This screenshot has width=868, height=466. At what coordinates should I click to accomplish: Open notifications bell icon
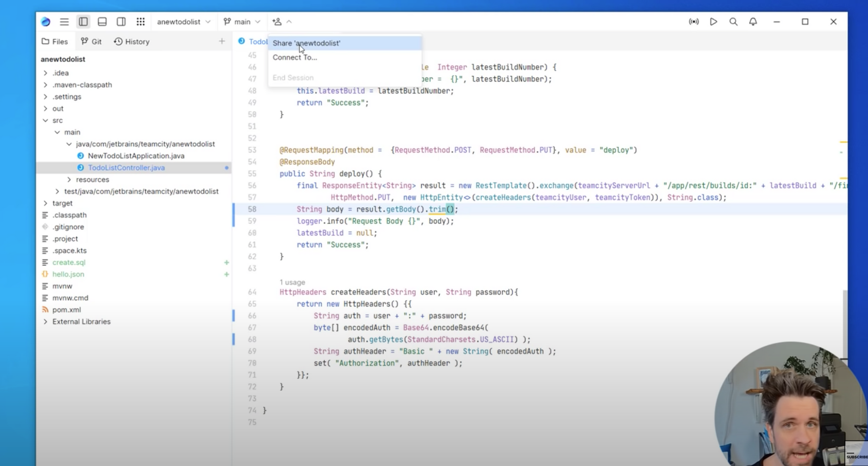click(x=753, y=22)
